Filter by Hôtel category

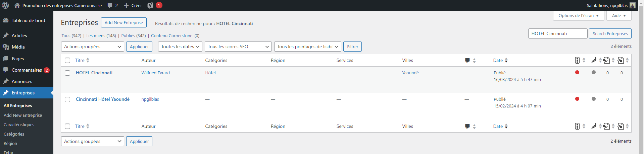click(x=210, y=73)
